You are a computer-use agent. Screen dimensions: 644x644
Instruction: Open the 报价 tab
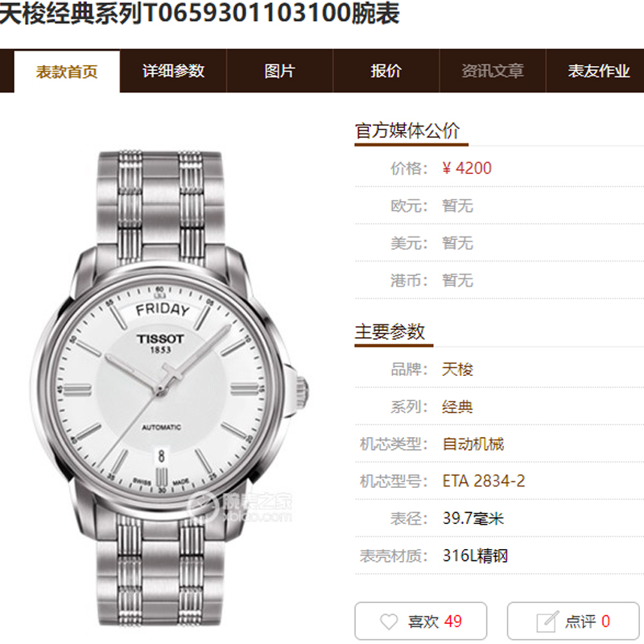click(x=386, y=71)
